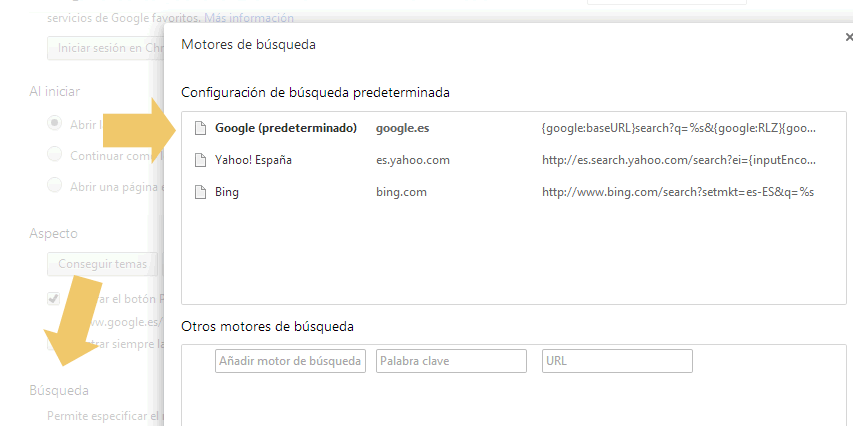This screenshot has height=426, width=853.
Task: Select the first Abrir radio option under Al iniciar
Action: click(54, 124)
